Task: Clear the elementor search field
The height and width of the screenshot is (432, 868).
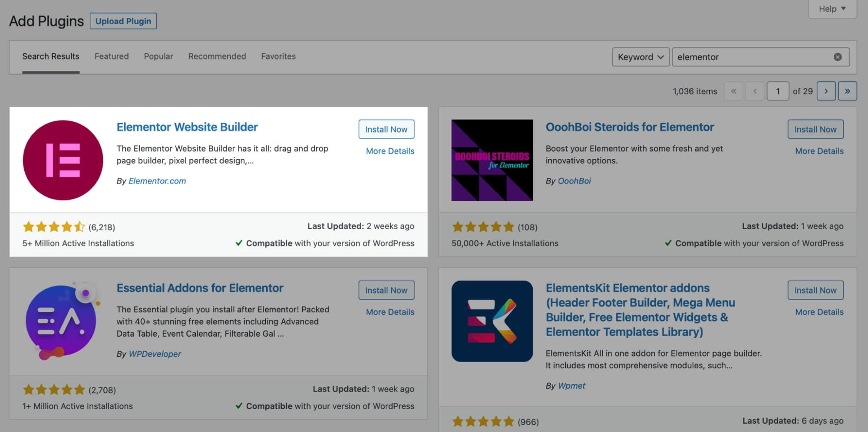Action: click(x=838, y=57)
